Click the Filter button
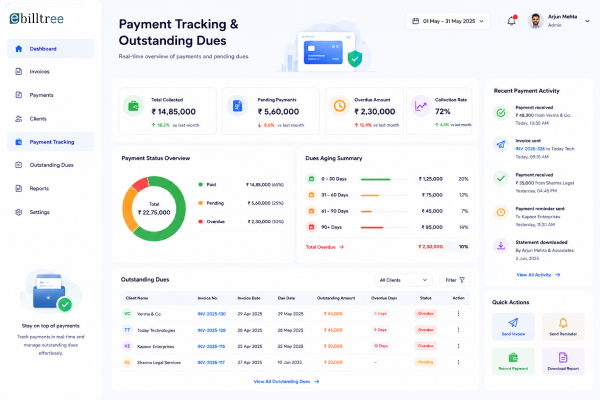600x400 pixels. pos(455,280)
